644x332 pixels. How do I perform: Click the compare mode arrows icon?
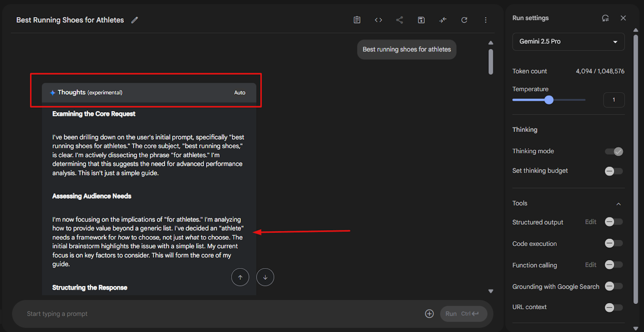[443, 20]
